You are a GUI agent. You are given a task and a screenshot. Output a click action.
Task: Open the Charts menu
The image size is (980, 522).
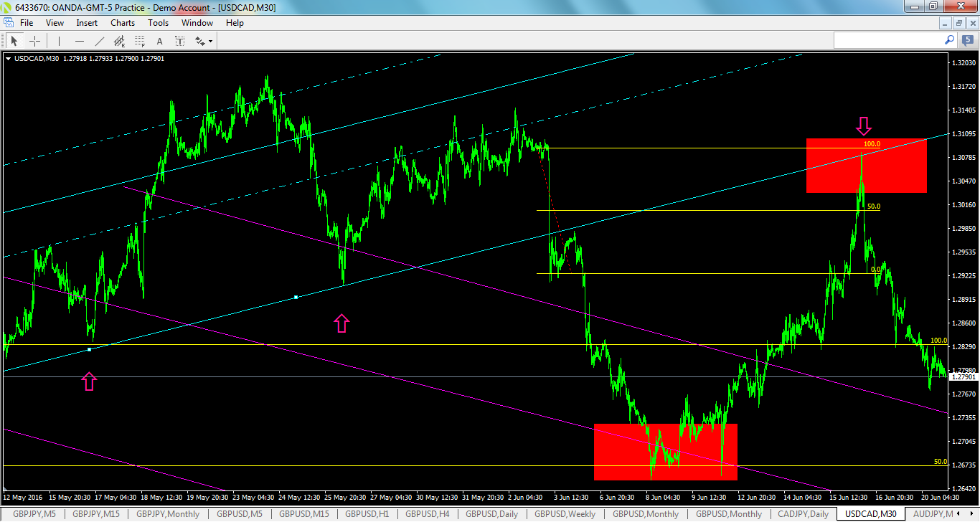(122, 22)
